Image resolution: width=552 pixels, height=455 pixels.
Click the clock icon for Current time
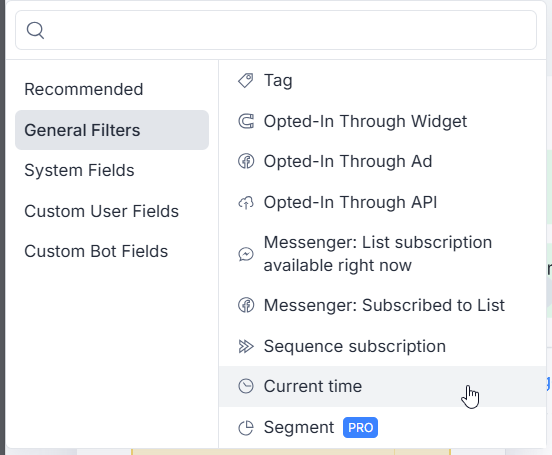coord(246,386)
